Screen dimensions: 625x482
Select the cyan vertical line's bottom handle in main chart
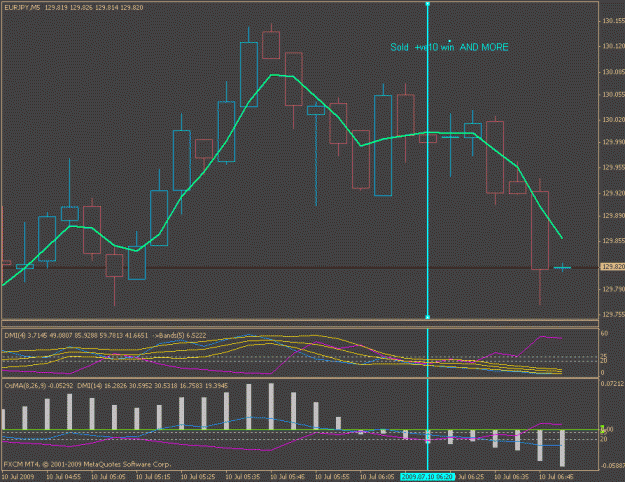tap(428, 317)
